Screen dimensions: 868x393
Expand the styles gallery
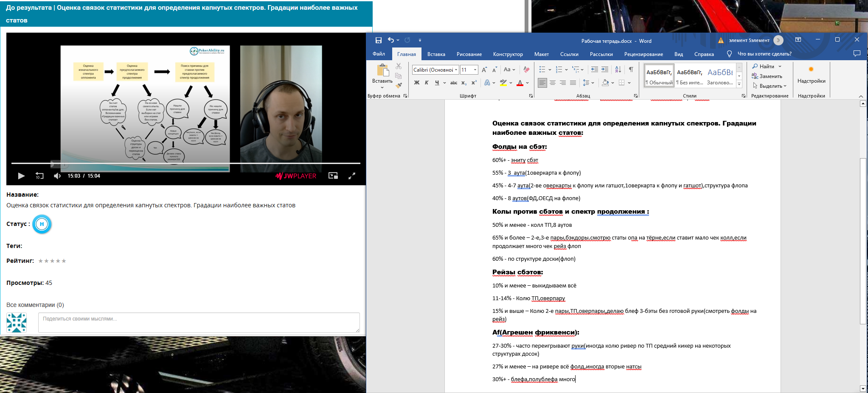739,84
